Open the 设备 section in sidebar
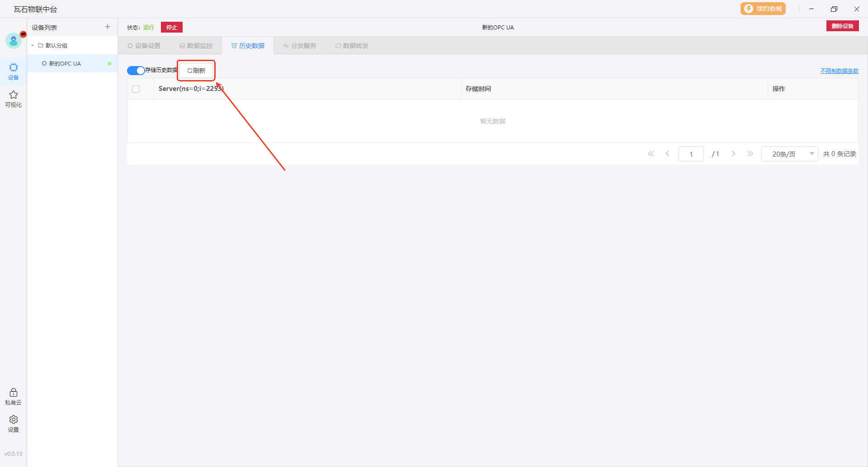Viewport: 868px width, 467px height. click(x=14, y=71)
